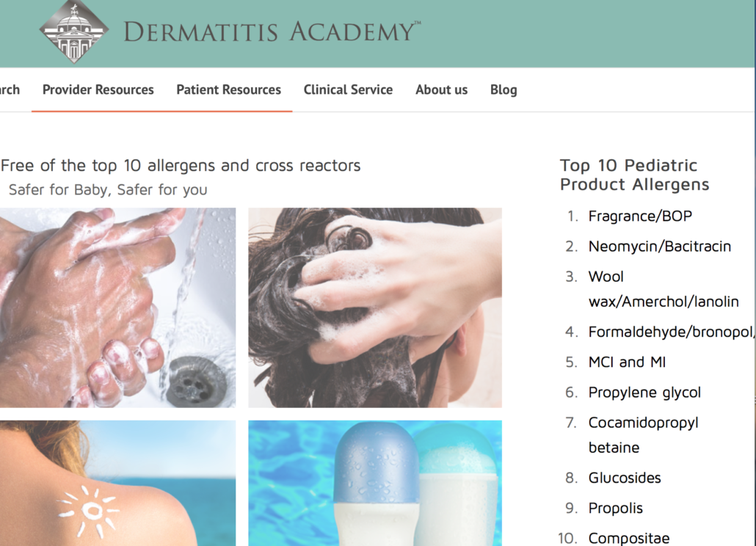Open the sunscreen sun drawing image

coord(117,483)
